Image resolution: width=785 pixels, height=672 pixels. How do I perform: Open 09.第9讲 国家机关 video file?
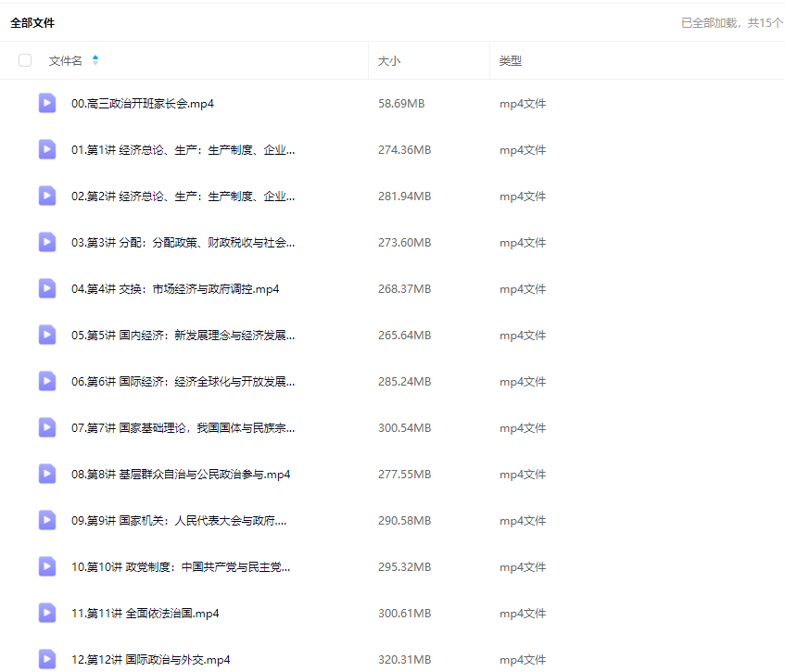click(x=179, y=520)
